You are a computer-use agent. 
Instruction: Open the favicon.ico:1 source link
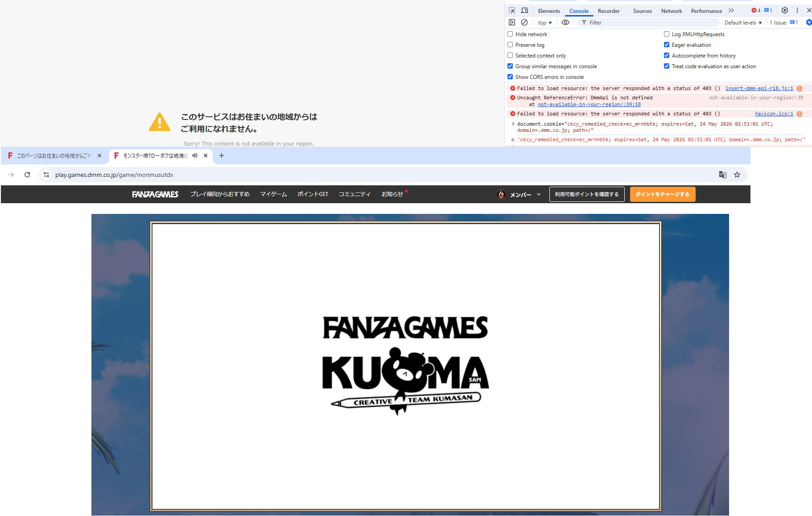click(x=774, y=114)
